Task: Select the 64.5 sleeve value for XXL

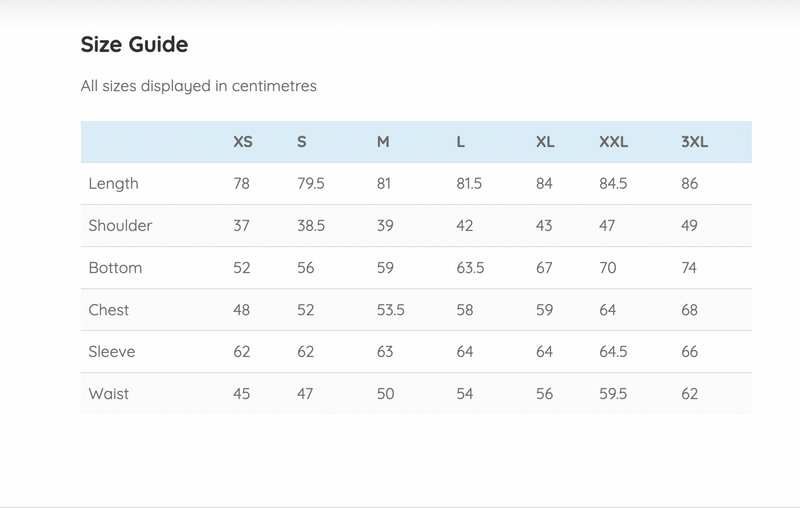Action: click(x=613, y=351)
